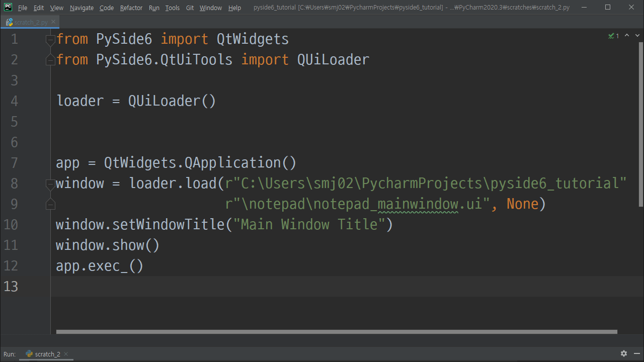The height and width of the screenshot is (362, 644).
Task: Open the Refactor menu
Action: click(x=131, y=8)
